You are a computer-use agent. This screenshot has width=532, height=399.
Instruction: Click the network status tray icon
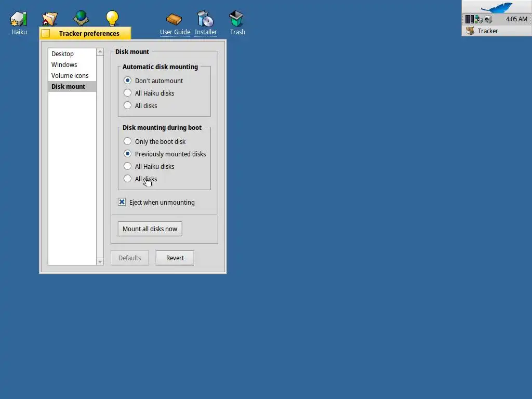point(478,19)
